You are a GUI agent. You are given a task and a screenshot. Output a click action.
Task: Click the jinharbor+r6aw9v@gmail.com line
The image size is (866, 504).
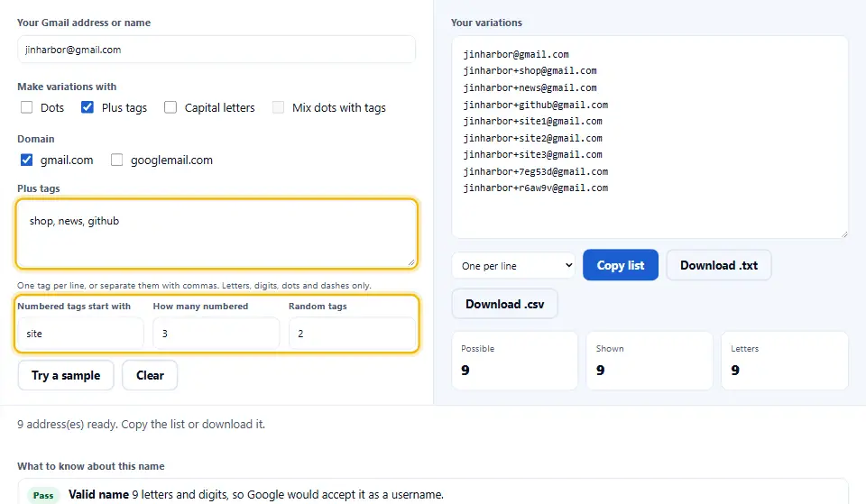(x=535, y=188)
